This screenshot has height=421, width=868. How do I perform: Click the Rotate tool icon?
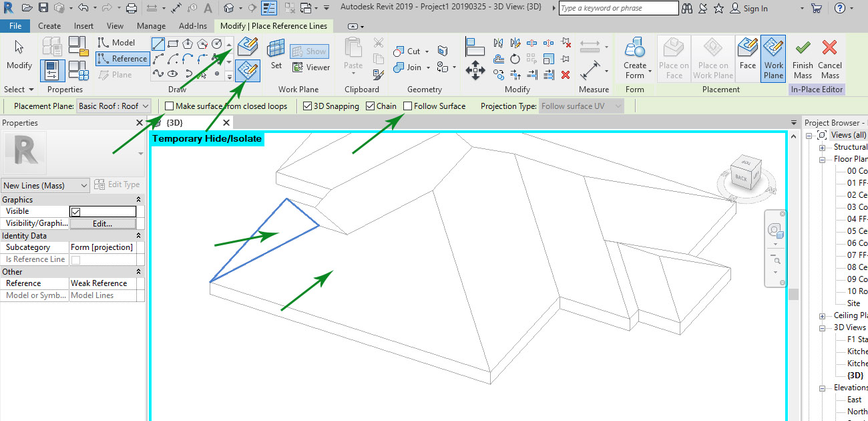tap(515, 59)
